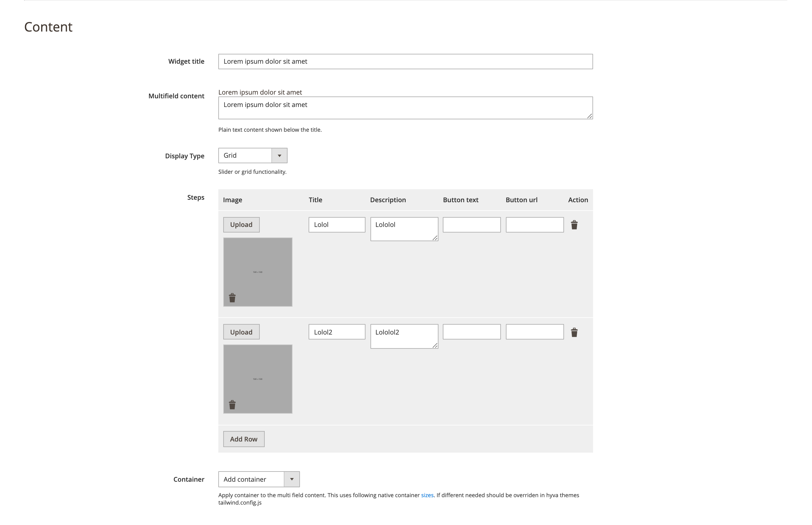
Task: Click the Image column header
Action: pyautogui.click(x=233, y=200)
